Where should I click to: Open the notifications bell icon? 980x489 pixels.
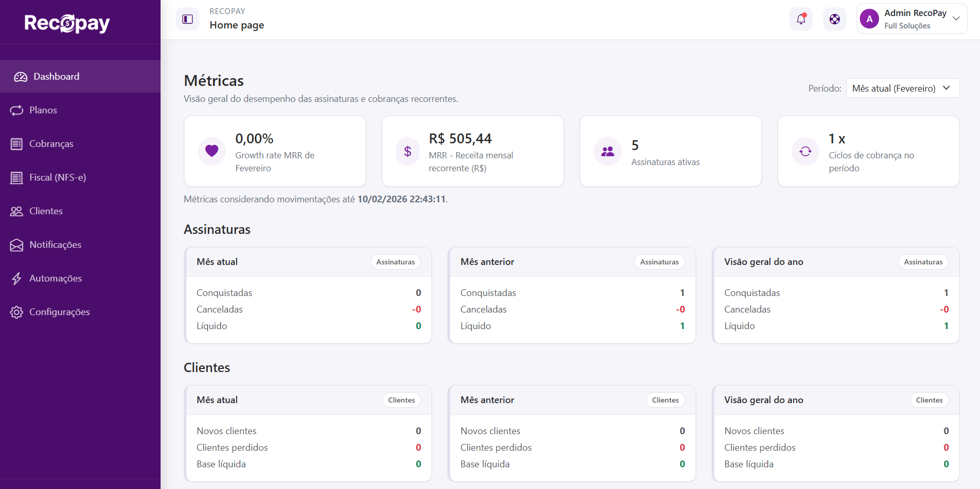coord(801,19)
